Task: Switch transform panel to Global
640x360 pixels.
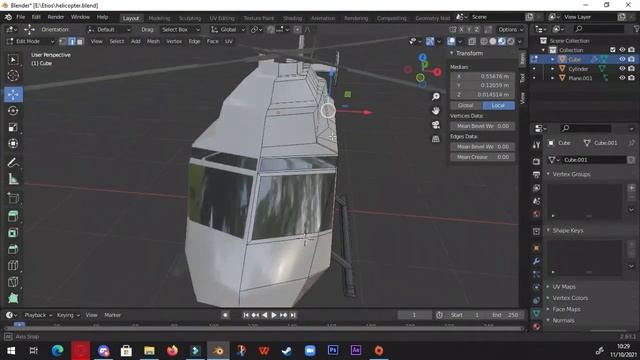Action: (x=466, y=105)
